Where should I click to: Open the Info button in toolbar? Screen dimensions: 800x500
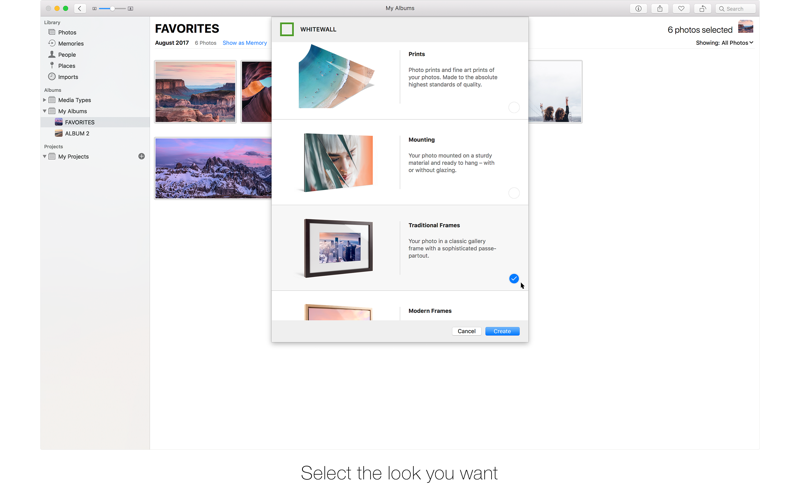[x=638, y=9]
